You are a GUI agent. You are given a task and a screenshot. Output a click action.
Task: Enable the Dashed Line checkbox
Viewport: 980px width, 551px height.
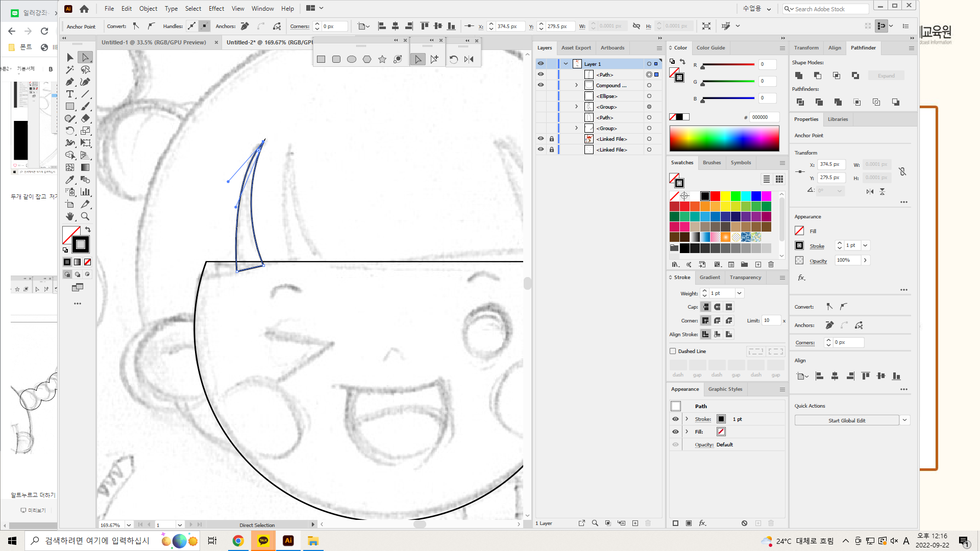tap(673, 351)
